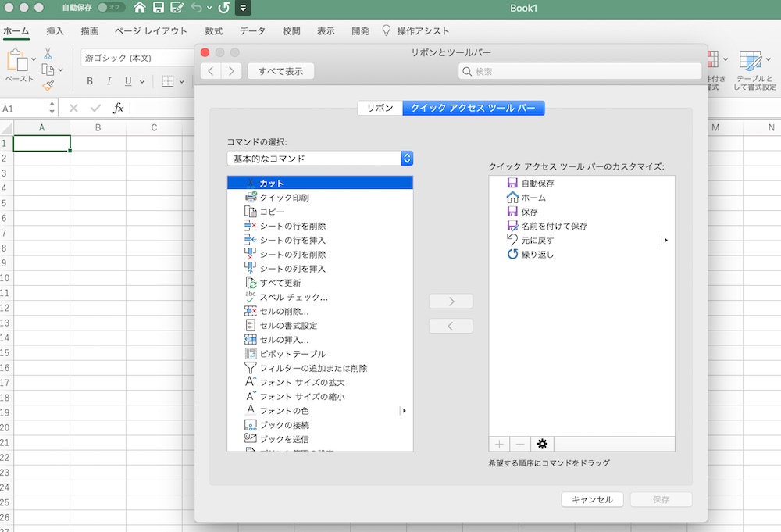Image resolution: width=781 pixels, height=532 pixels.
Task: Click the back arrow in the dialog toolbar
Action: pyautogui.click(x=211, y=71)
